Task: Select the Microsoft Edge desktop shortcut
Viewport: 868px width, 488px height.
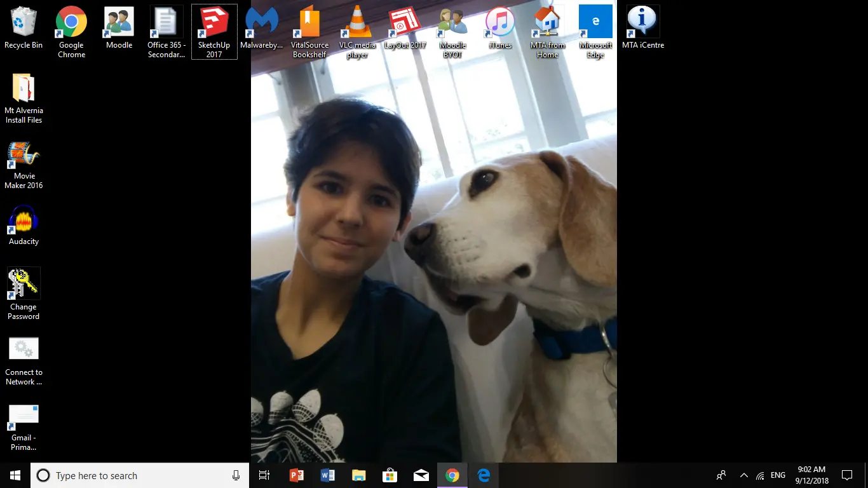Action: (595, 32)
